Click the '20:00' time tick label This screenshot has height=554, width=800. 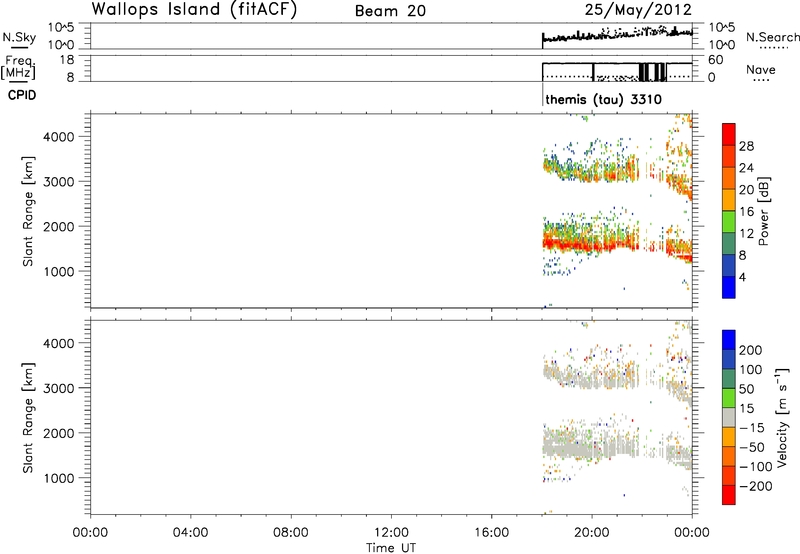[x=592, y=533]
